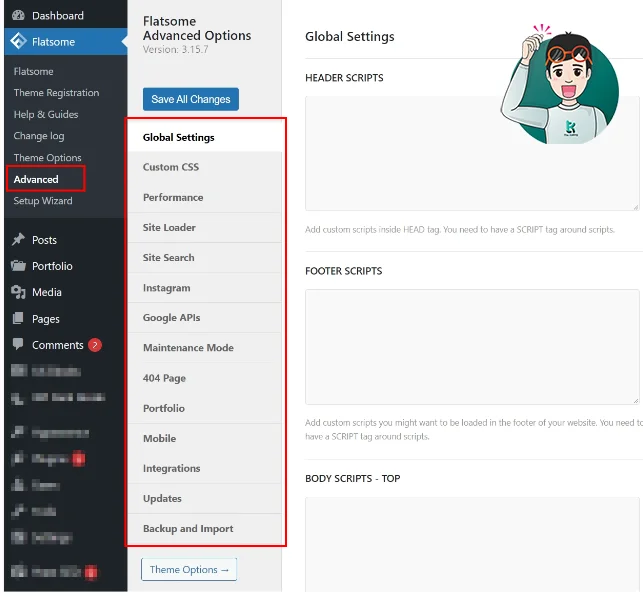Image resolution: width=643 pixels, height=597 pixels.
Task: Open Theme Options in sidebar submenu
Action: tap(47, 157)
